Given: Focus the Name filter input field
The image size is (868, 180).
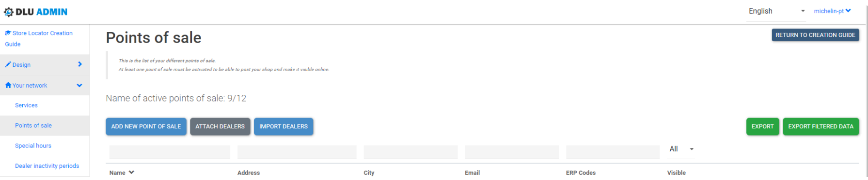Looking at the screenshot, I should [x=170, y=152].
